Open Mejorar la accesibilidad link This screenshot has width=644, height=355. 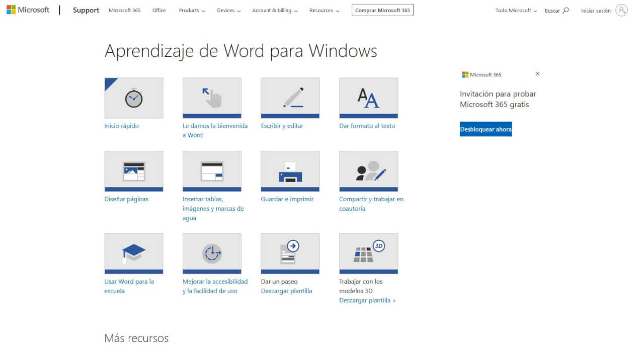pyautogui.click(x=215, y=286)
